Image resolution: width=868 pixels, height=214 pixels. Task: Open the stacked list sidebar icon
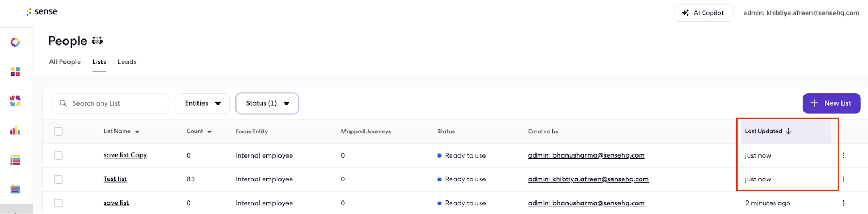15,160
